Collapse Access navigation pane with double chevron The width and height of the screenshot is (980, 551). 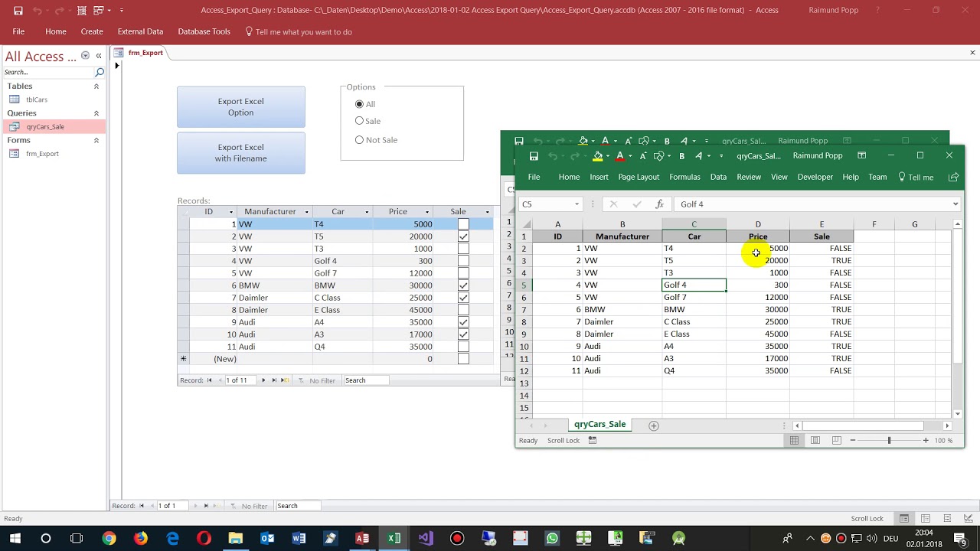click(x=99, y=56)
